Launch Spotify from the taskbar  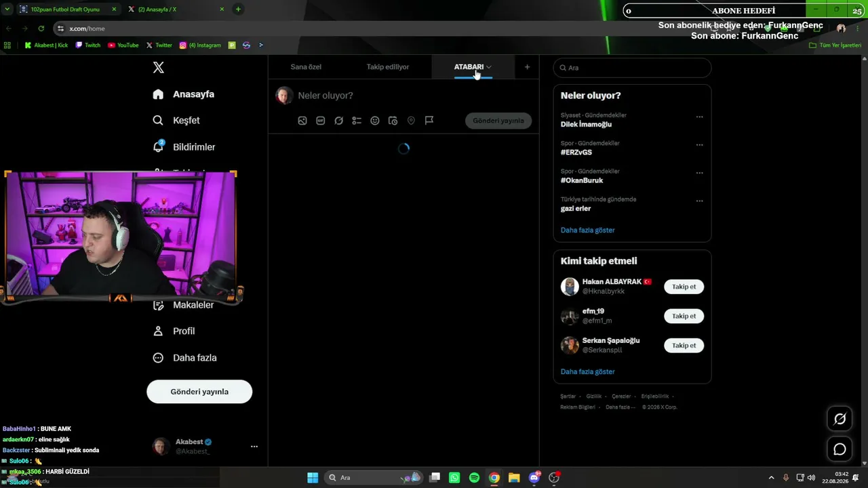[474, 478]
